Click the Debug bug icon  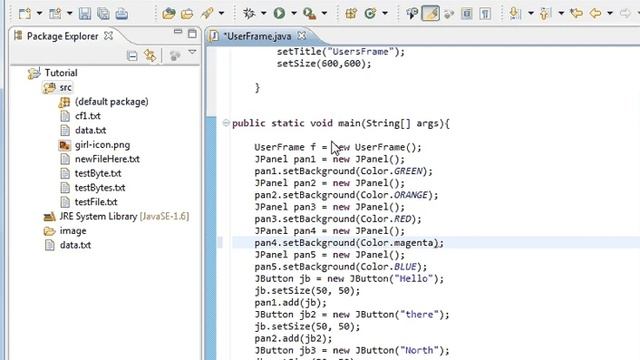pyautogui.click(x=249, y=13)
